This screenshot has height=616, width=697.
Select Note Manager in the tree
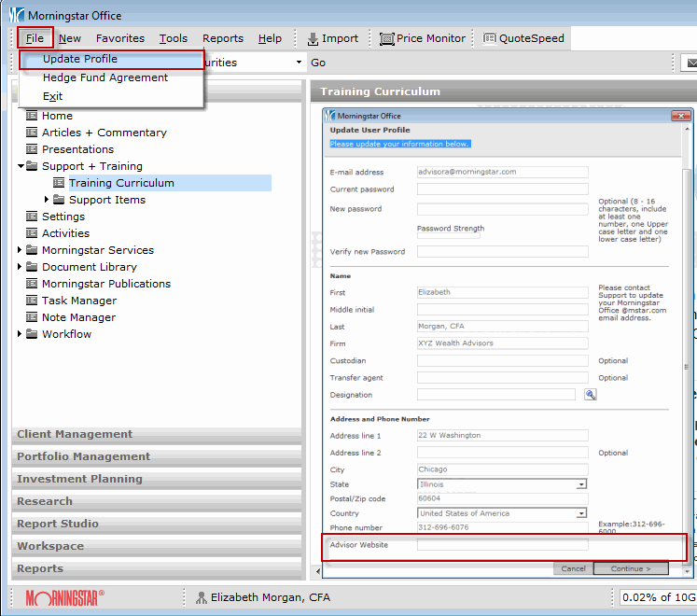(x=78, y=317)
